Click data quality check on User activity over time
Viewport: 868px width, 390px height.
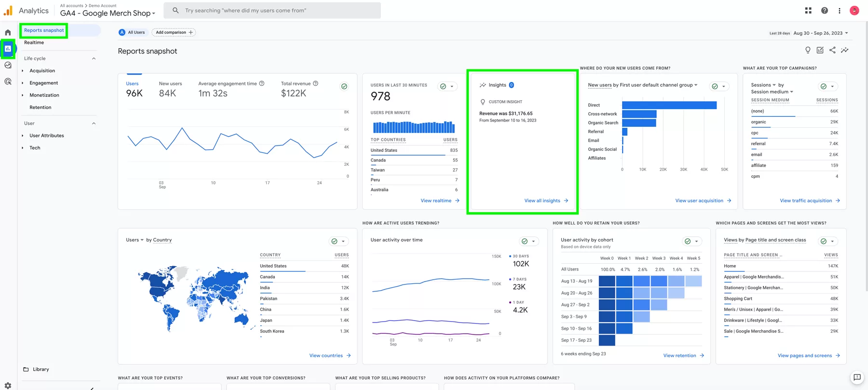click(x=525, y=241)
